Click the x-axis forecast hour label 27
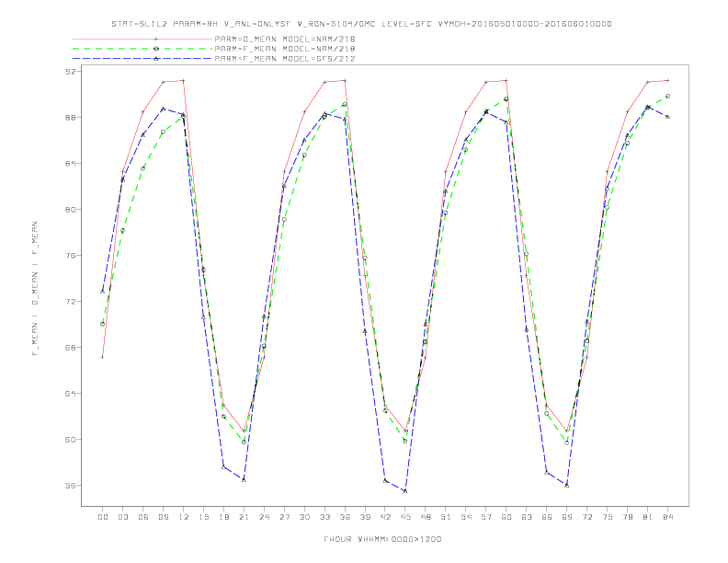This screenshot has height=563, width=728. tap(285, 517)
